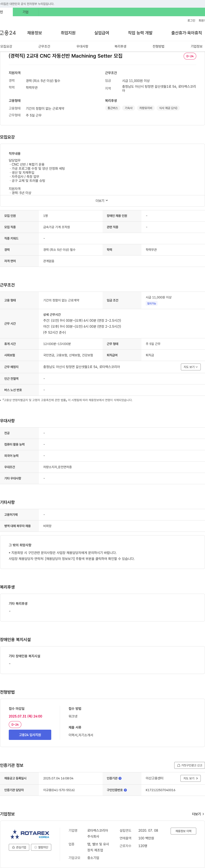Jump to the 기업정보 section tab
Screen dimensions: 205x868
pos(197,46)
